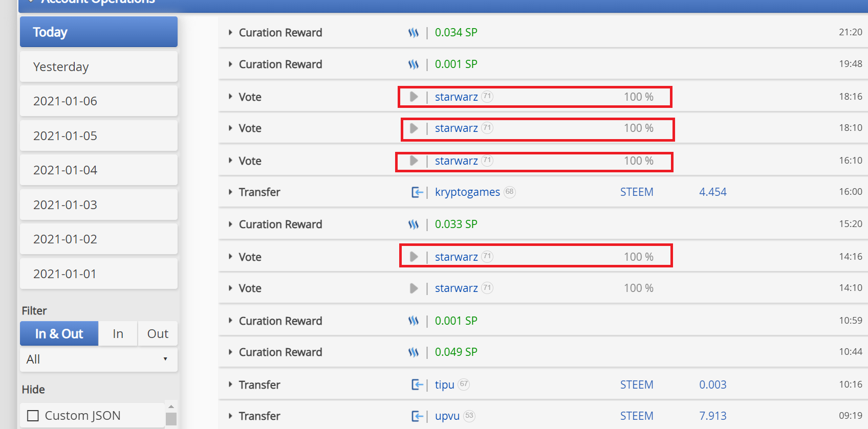This screenshot has width=868, height=429.
Task: Select the In filter option
Action: (118, 334)
